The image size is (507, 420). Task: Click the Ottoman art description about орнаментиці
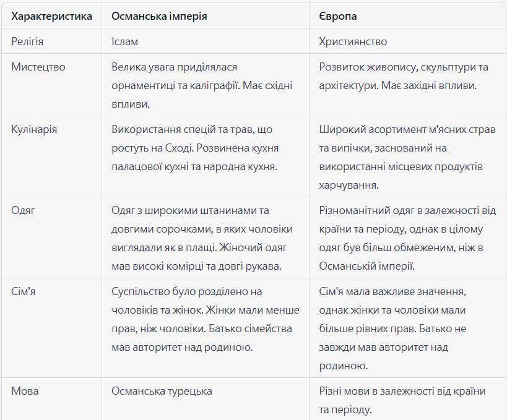[x=202, y=85]
